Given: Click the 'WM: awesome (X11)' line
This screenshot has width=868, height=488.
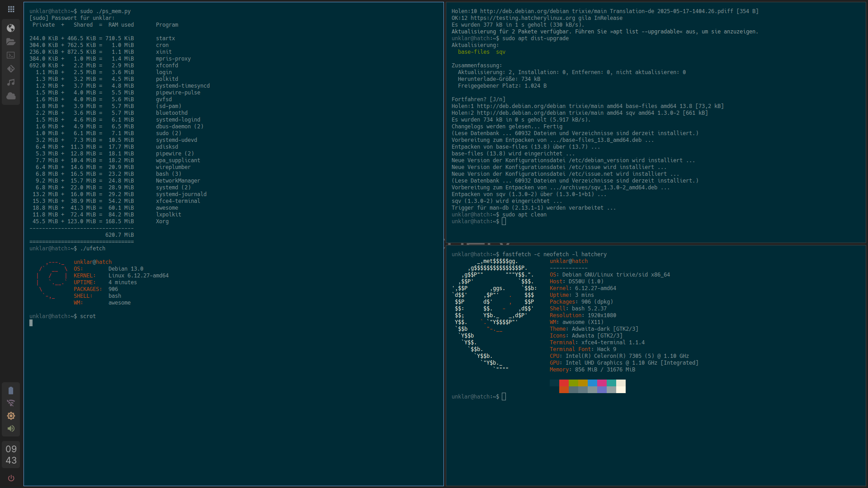Looking at the screenshot, I should coord(576,322).
